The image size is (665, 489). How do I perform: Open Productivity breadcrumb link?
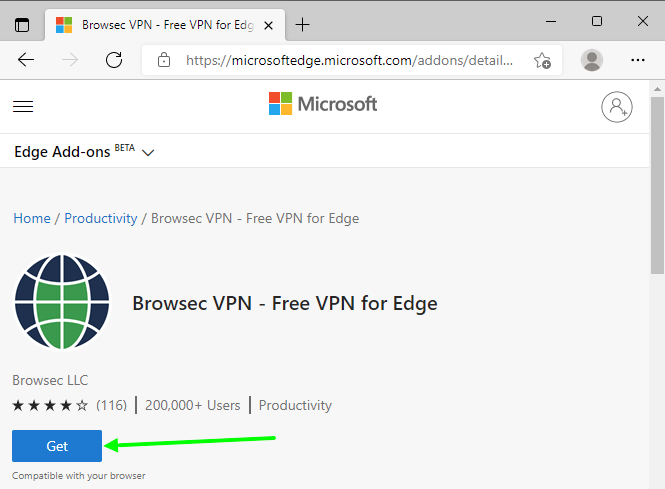(101, 218)
